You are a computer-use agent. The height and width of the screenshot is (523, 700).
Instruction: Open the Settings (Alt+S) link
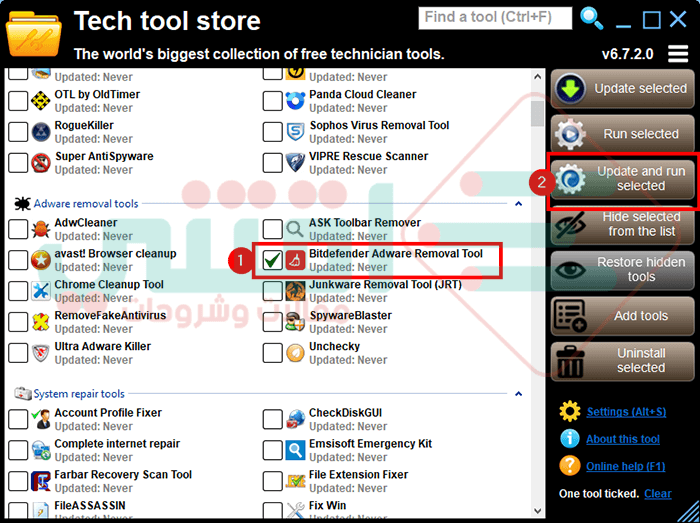[x=626, y=412]
